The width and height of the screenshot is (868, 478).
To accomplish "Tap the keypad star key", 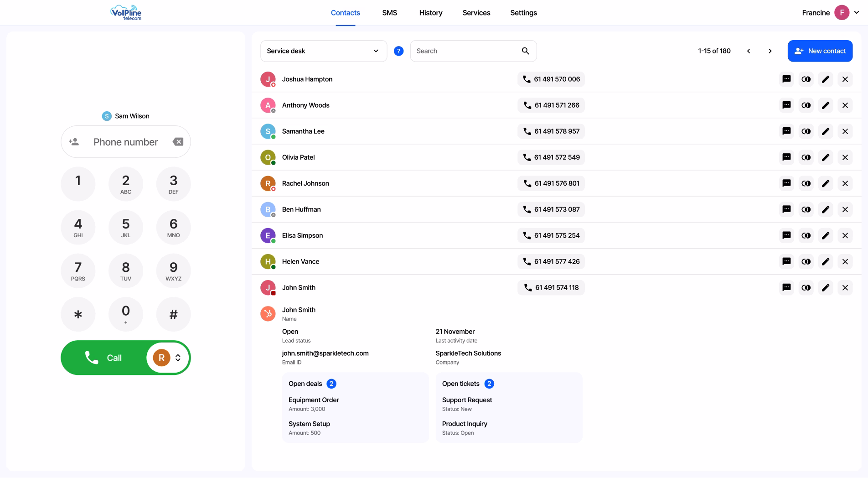I will tap(78, 314).
